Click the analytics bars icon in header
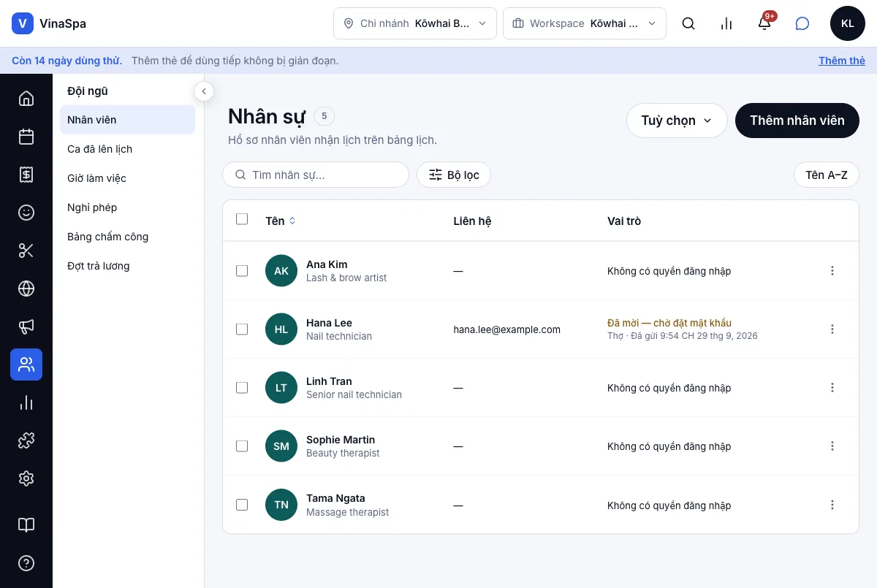 [x=726, y=23]
